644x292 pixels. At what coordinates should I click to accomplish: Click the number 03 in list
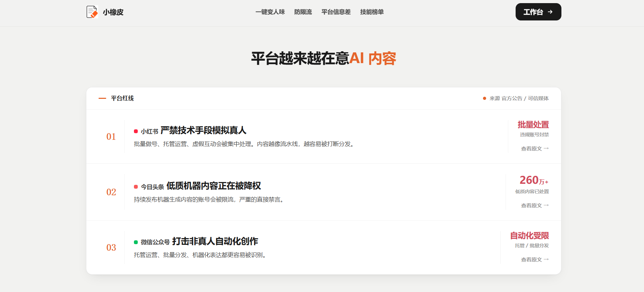point(111,248)
